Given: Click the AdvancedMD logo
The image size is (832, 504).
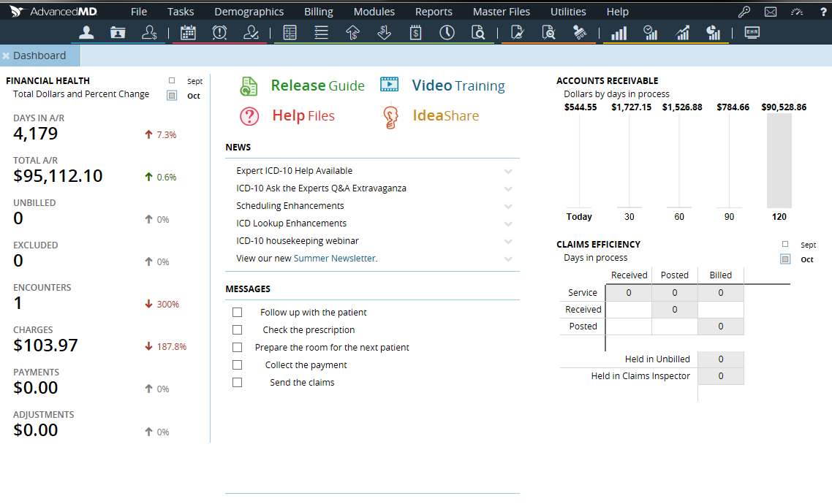Looking at the screenshot, I should point(53,11).
